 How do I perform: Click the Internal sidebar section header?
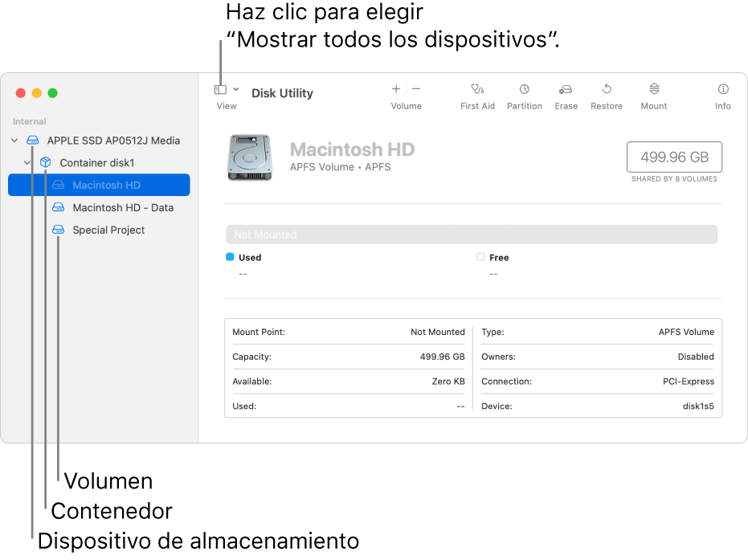tap(30, 121)
